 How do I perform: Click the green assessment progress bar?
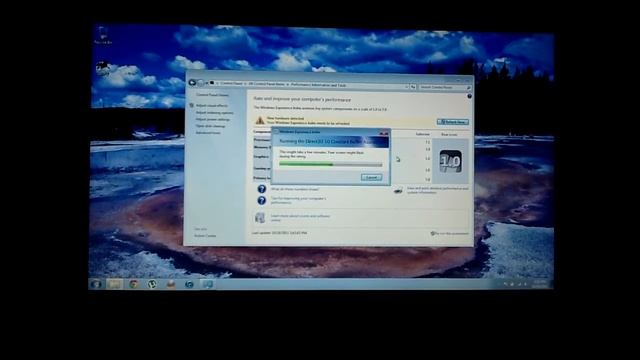(331, 164)
